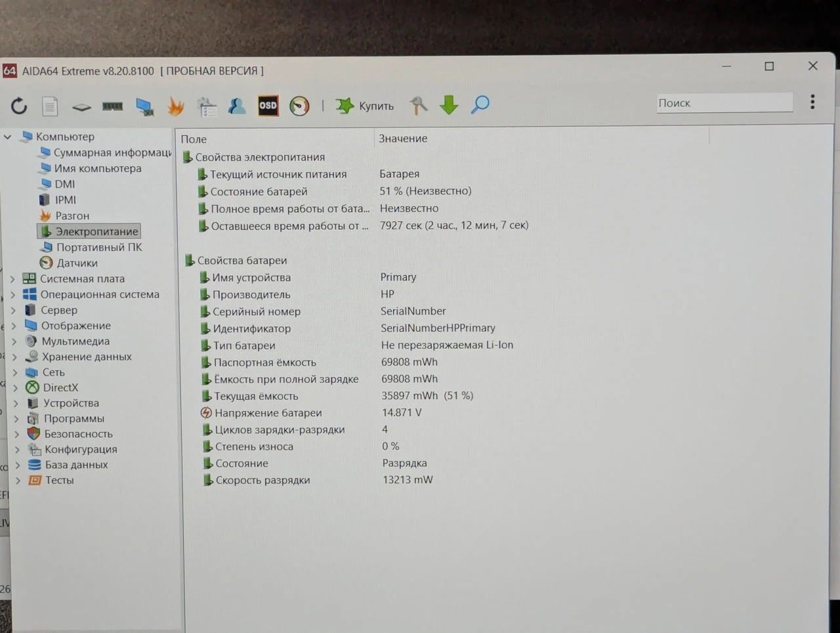Click the toolbar icon right of the flame

click(x=206, y=106)
